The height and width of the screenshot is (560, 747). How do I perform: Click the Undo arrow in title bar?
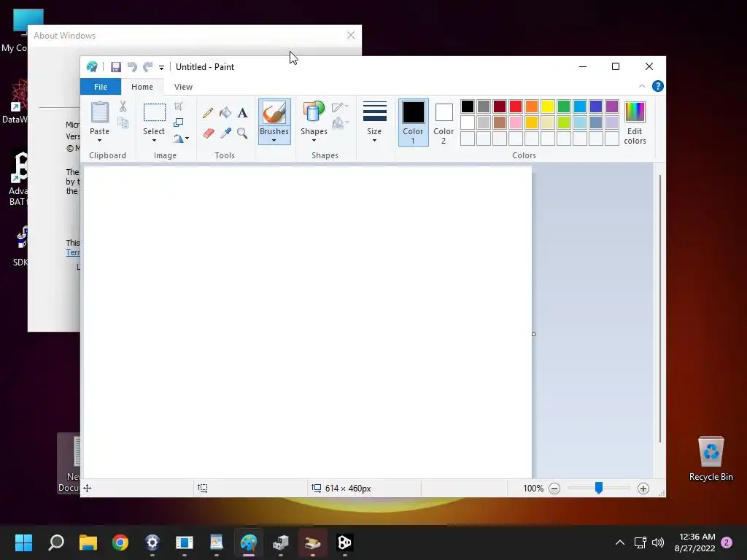click(x=132, y=67)
